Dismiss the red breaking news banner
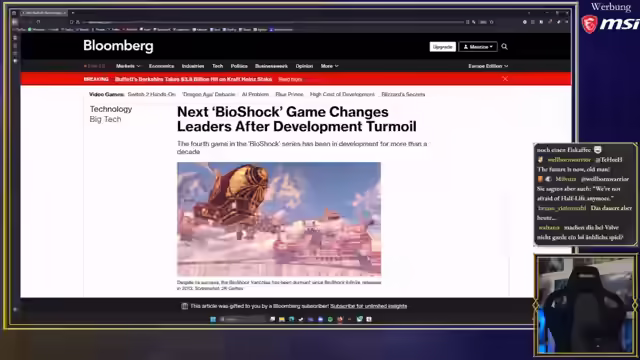The width and height of the screenshot is (640, 360). [x=505, y=79]
